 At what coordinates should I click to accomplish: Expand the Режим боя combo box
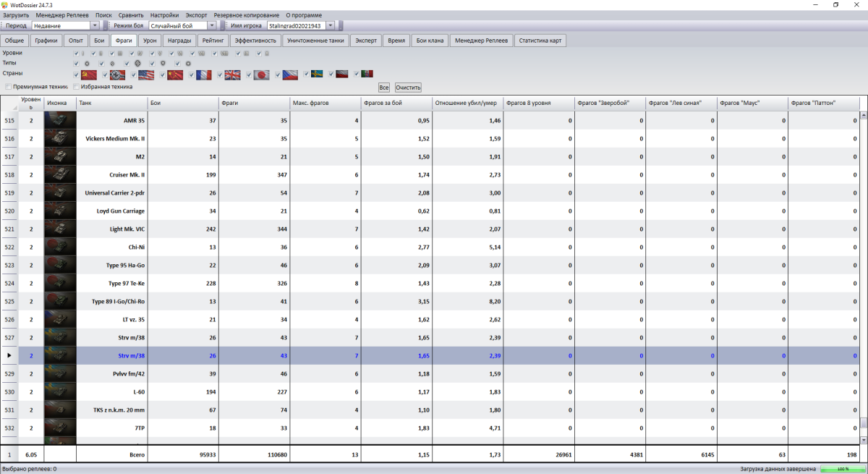click(x=212, y=25)
